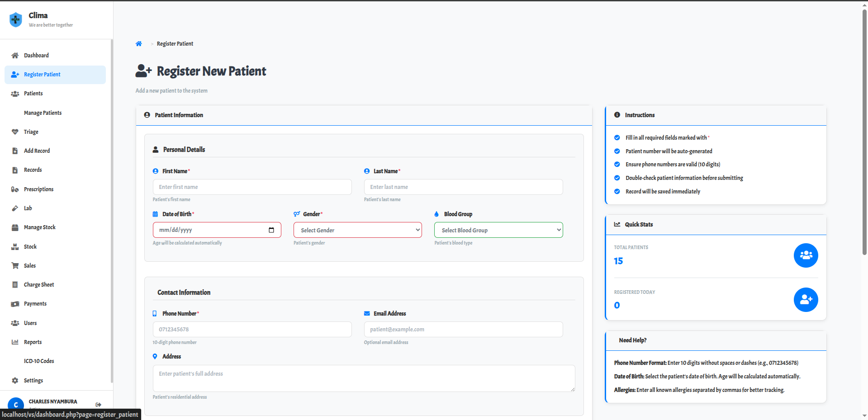Click the logout icon next to CHARLES NYAMBURA
This screenshot has width=868, height=420.
point(98,405)
